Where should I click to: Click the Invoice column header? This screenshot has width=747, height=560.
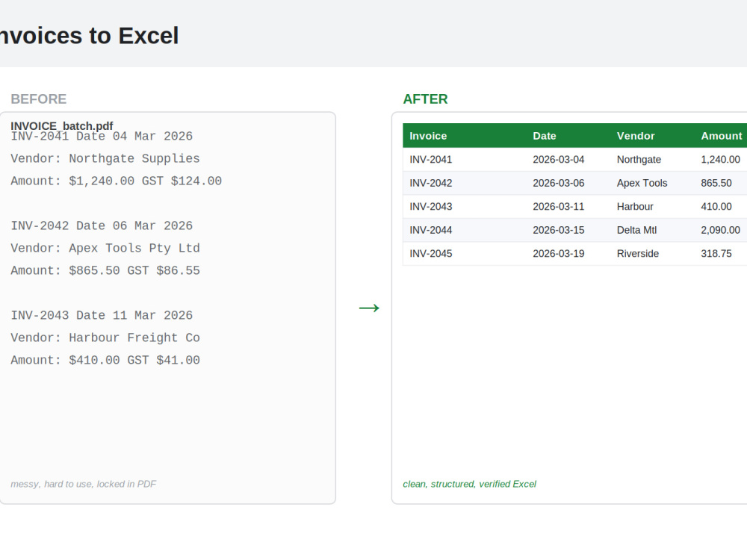[x=465, y=136]
